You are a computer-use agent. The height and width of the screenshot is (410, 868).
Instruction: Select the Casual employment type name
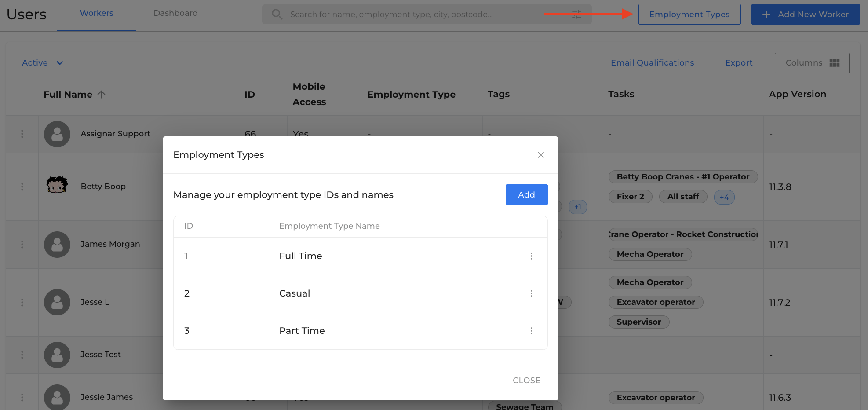pos(295,293)
